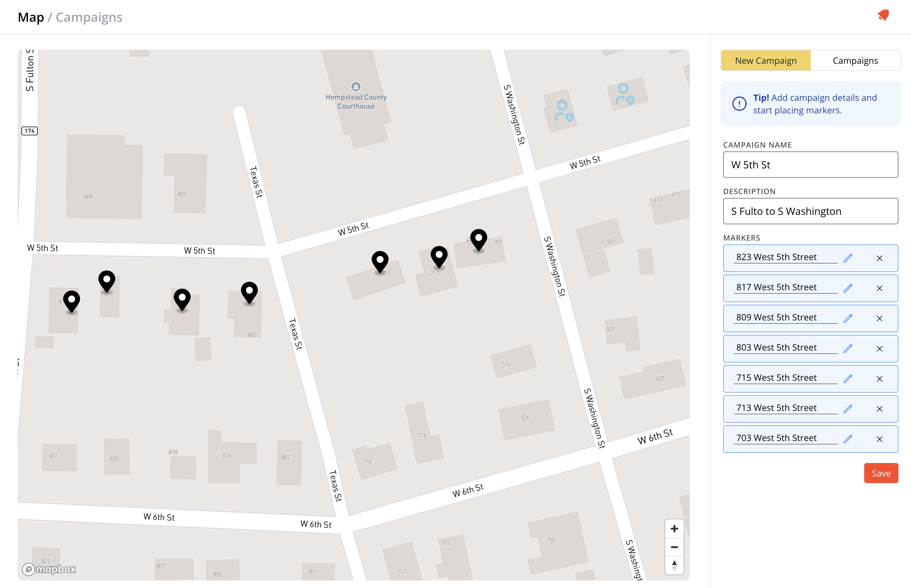Click the pencil icon for 809 West 5th Street
This screenshot has height=588, width=911.
(848, 318)
